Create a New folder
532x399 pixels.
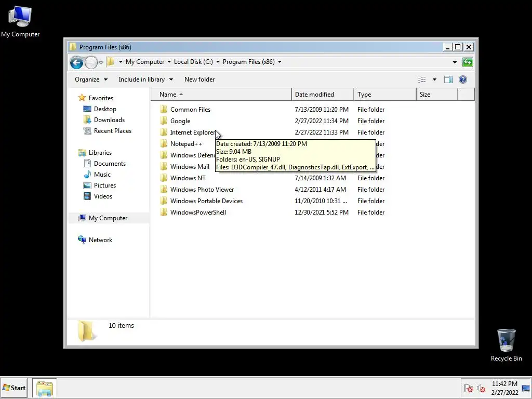tap(199, 79)
